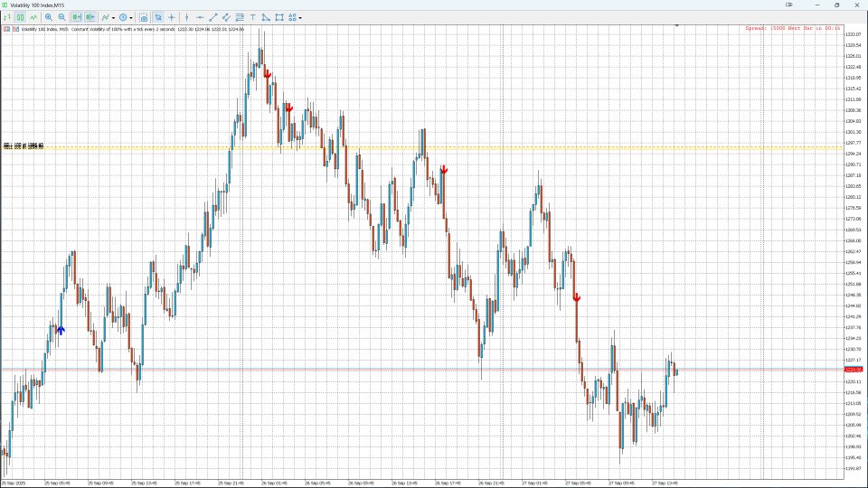This screenshot has width=868, height=488.
Task: Click the blue buy arrow marker
Action: pyautogui.click(x=61, y=331)
